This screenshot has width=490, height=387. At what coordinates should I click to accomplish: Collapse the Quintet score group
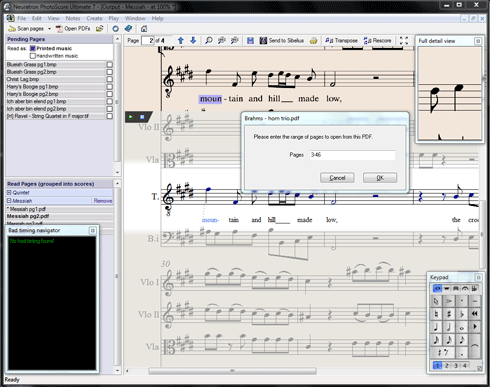click(9, 193)
